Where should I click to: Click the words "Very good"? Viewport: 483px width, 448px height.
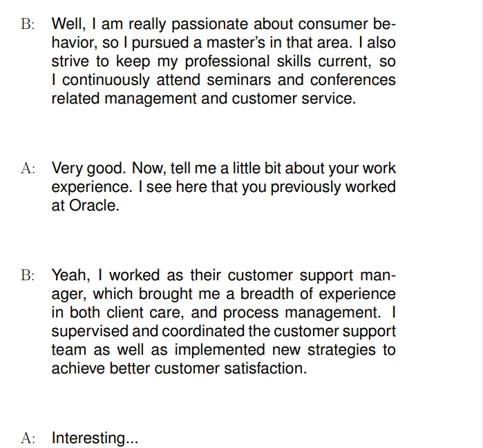point(86,168)
